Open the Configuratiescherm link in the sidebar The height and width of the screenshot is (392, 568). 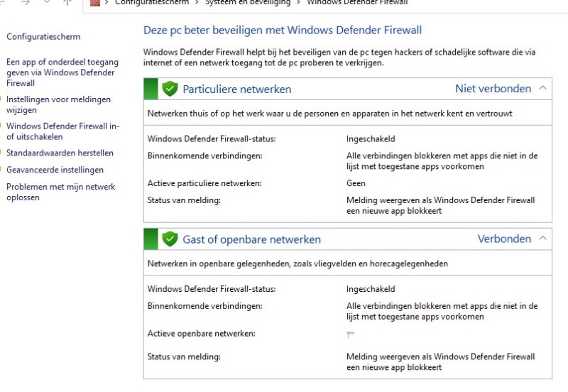[x=43, y=37]
